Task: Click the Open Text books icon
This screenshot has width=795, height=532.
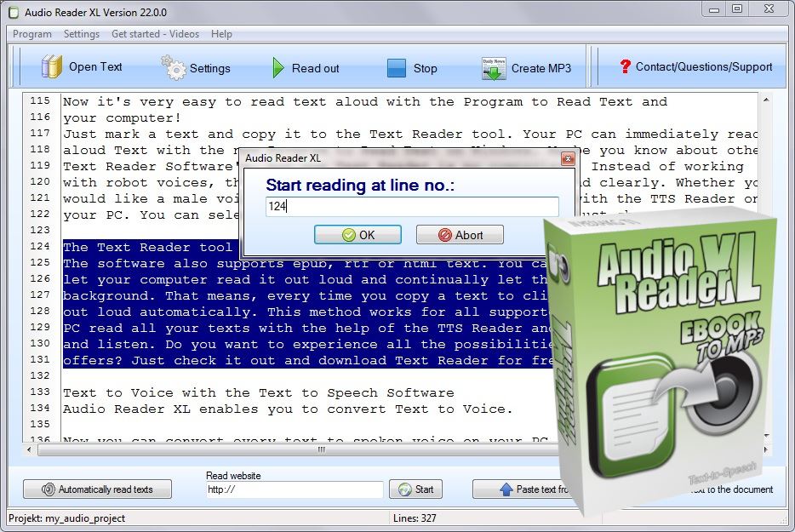Action: tap(51, 66)
